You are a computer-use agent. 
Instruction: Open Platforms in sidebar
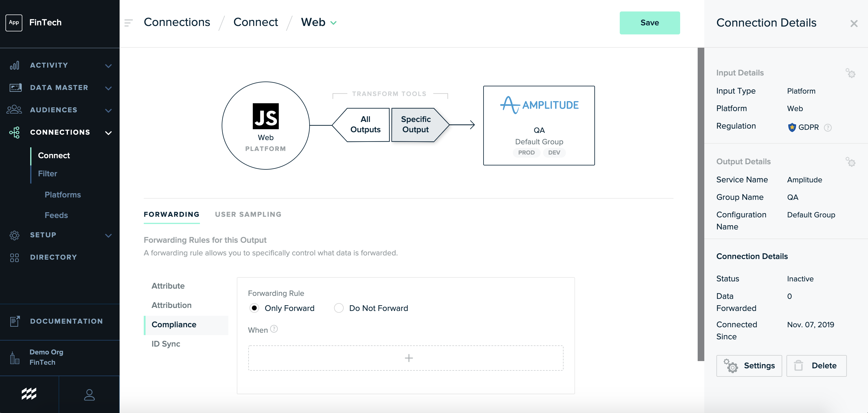63,195
